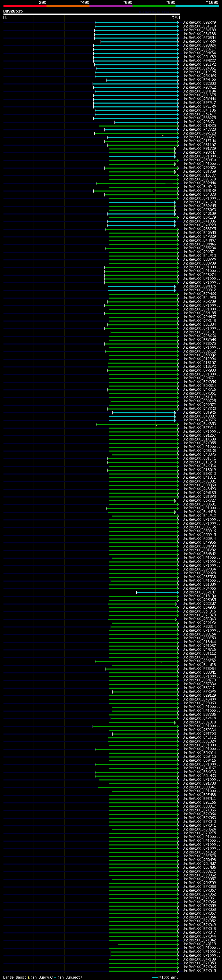Image resolution: width=222 pixels, height=980 pixels.
Task: Open UniRef100_C5Z4C7 hit
Action: [199, 114]
